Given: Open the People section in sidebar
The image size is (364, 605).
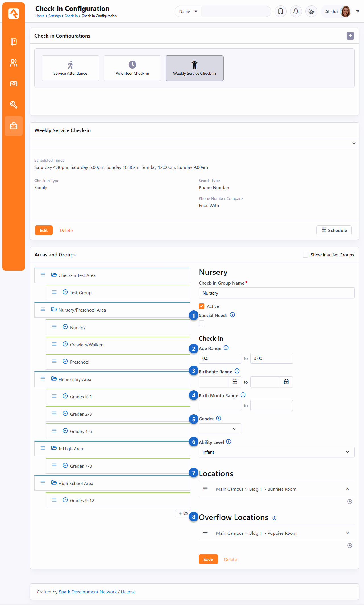Looking at the screenshot, I should click(x=13, y=63).
